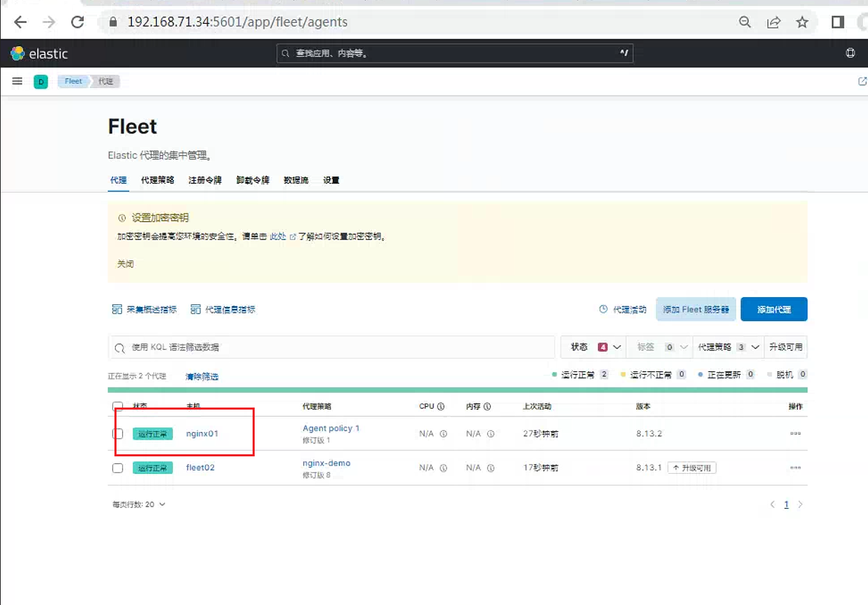Open the help icon in the Elastic header
868x605 pixels.
(850, 53)
